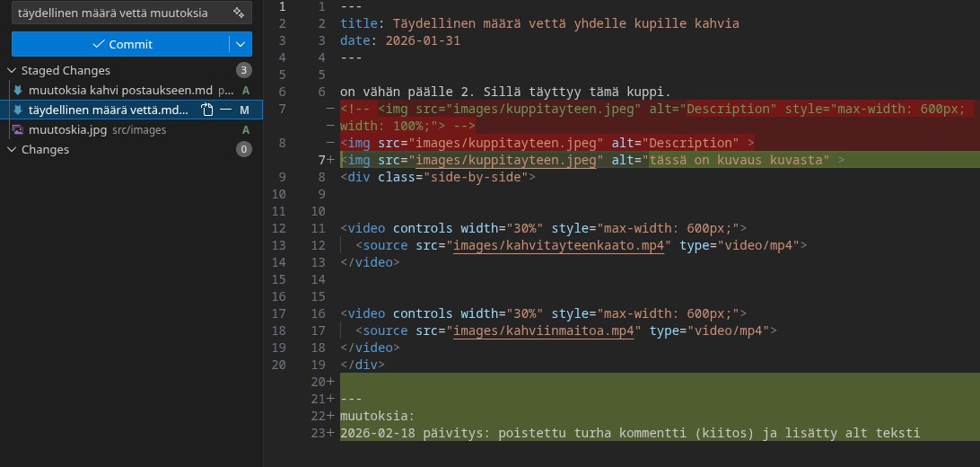This screenshot has height=467, width=980.
Task: Click added line number 23+ in gutter
Action: point(322,433)
